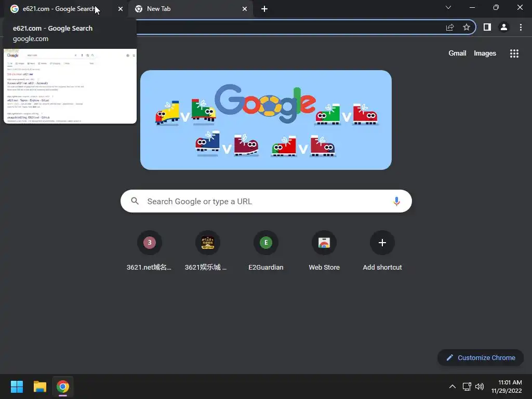Open the tab search dropdown chevron
The height and width of the screenshot is (399, 532).
(x=448, y=7)
